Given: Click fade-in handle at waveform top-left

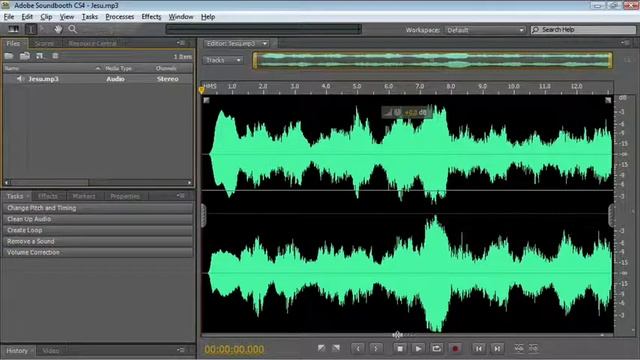Looking at the screenshot, I should [x=207, y=100].
